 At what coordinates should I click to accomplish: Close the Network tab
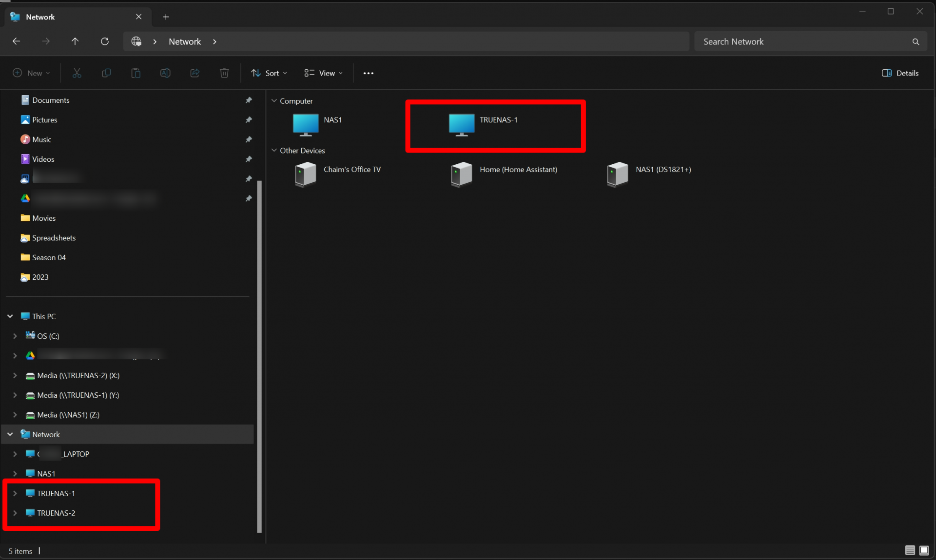tap(139, 17)
